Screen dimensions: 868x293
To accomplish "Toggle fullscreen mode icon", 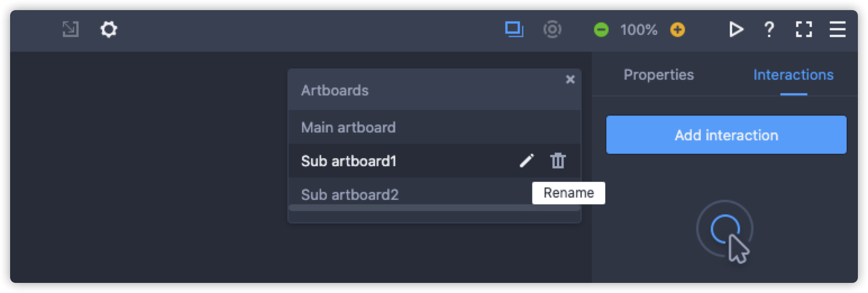I will pos(804,29).
